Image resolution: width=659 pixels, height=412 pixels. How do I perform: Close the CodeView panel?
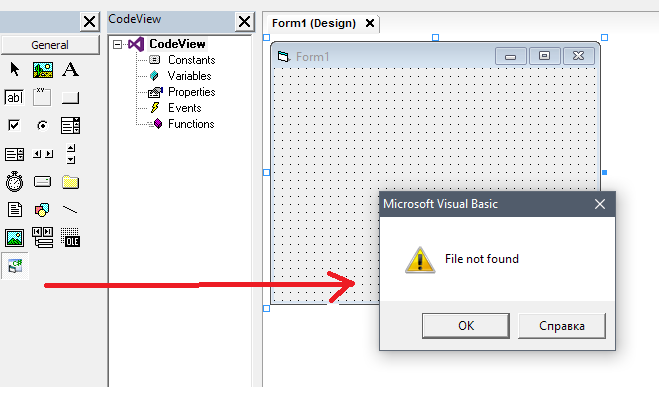244,21
